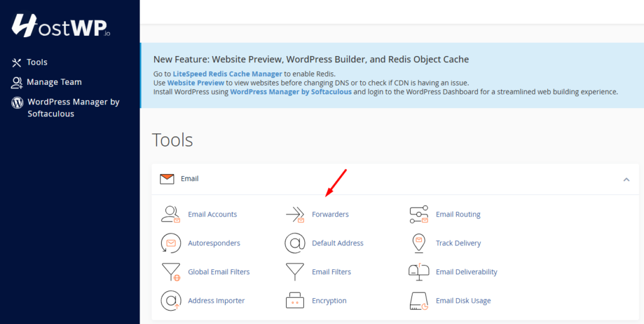Open the Track Delivery link
644x324 pixels.
458,243
